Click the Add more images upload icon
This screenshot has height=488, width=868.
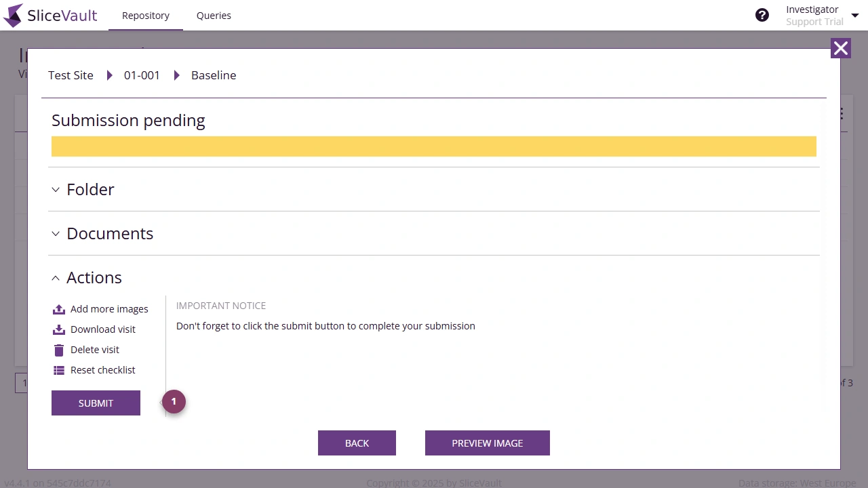point(58,309)
